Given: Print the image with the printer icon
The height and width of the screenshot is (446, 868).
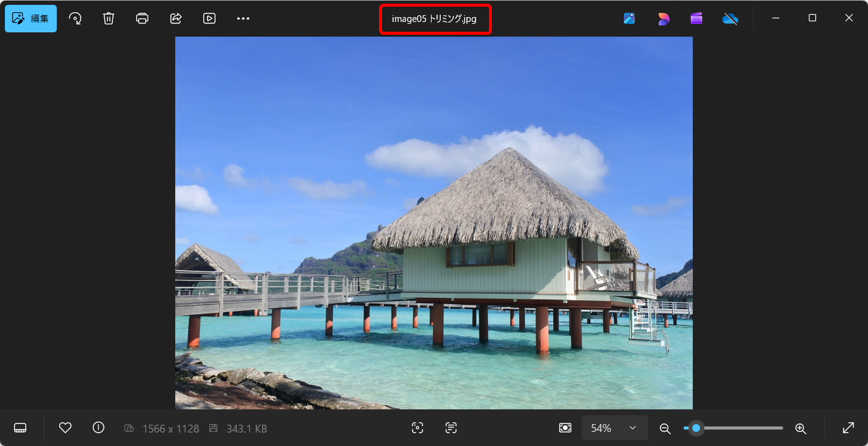Looking at the screenshot, I should [142, 18].
